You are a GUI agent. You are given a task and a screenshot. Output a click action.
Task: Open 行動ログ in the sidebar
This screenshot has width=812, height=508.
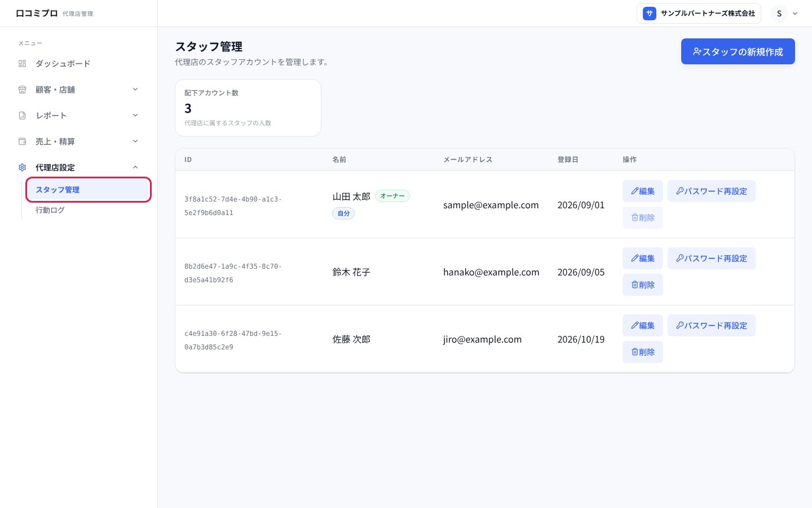(89, 210)
